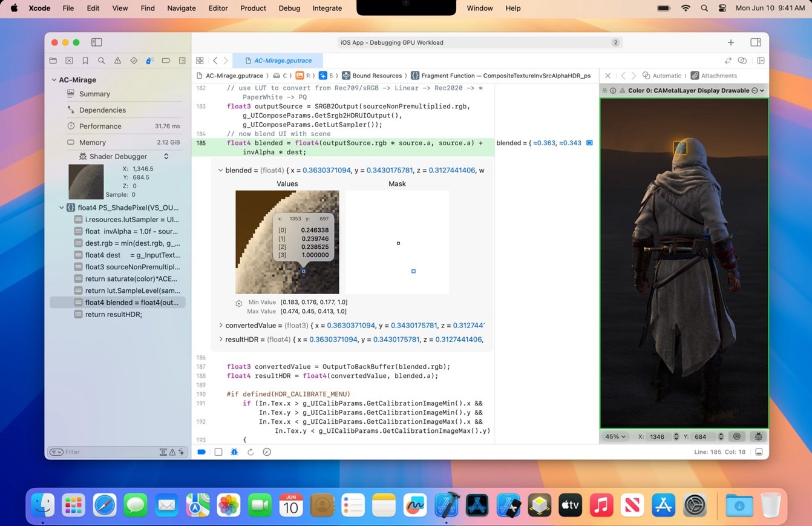Click the square stop icon in debug bar

[x=218, y=452]
